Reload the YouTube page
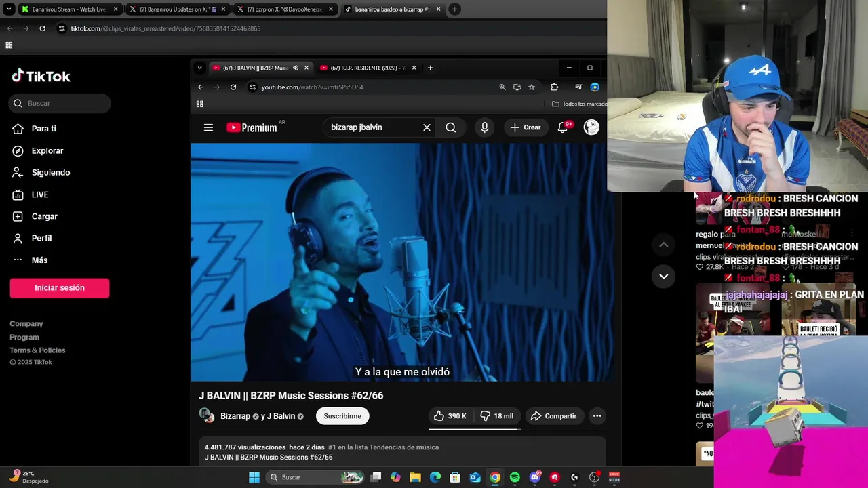 [x=233, y=87]
